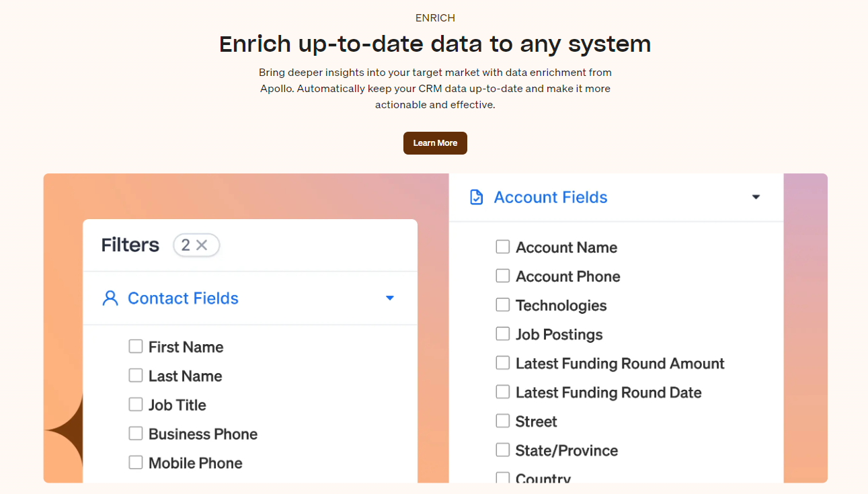This screenshot has width=868, height=494.
Task: Enable the Account Phone checkbox
Action: [x=503, y=276]
